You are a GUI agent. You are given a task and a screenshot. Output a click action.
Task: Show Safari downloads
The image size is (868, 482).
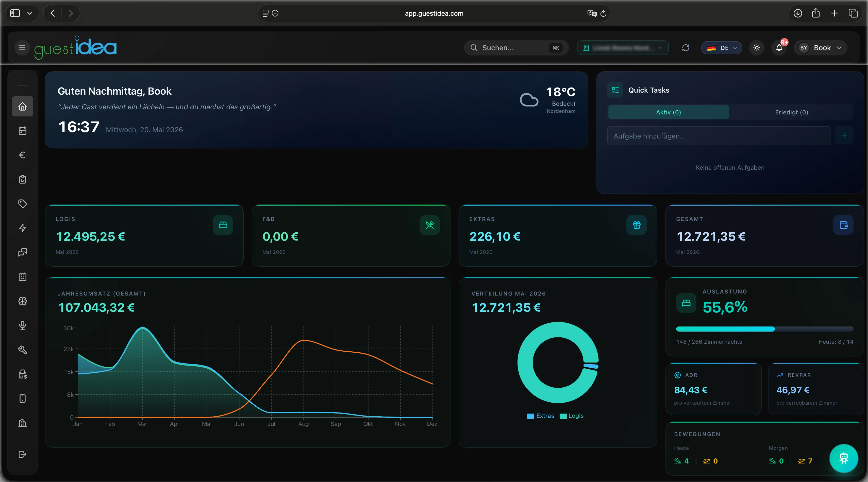click(x=798, y=13)
